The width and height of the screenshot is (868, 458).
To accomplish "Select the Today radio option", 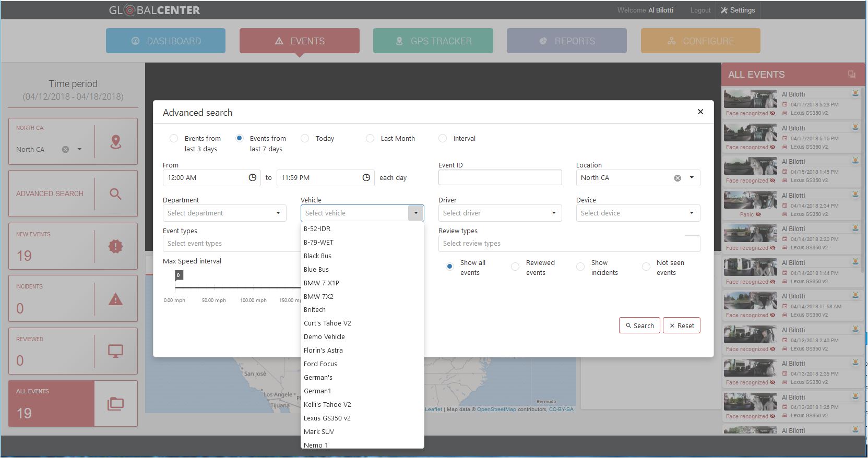I will pyautogui.click(x=305, y=138).
